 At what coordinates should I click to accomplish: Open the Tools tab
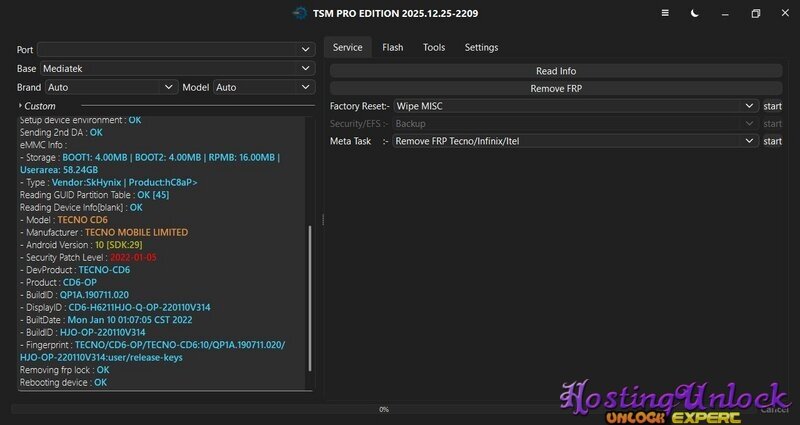click(x=433, y=47)
